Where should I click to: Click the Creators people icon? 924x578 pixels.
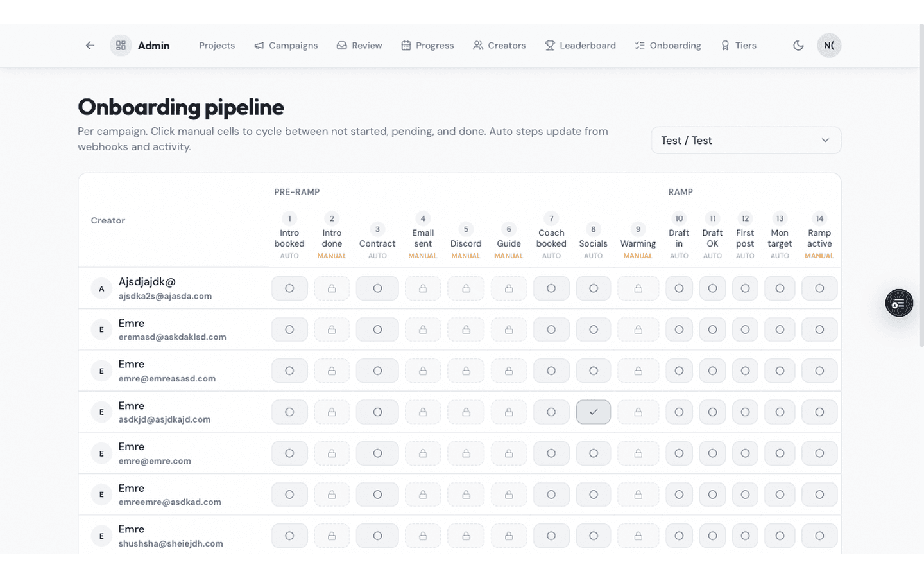[x=478, y=46]
